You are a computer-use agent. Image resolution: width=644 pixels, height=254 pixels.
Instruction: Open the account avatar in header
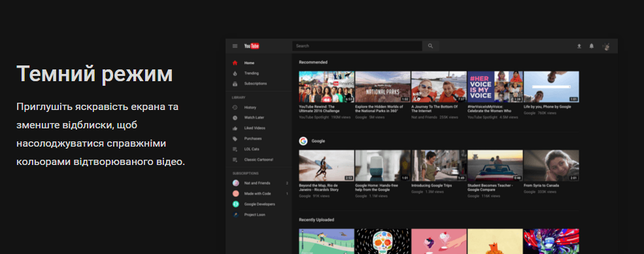click(x=606, y=46)
